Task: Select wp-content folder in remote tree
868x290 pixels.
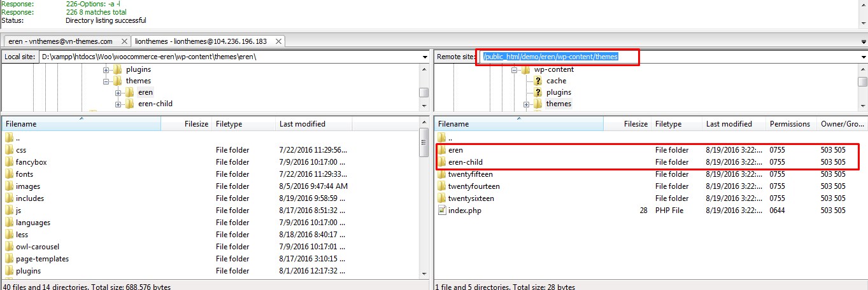Action: [553, 69]
